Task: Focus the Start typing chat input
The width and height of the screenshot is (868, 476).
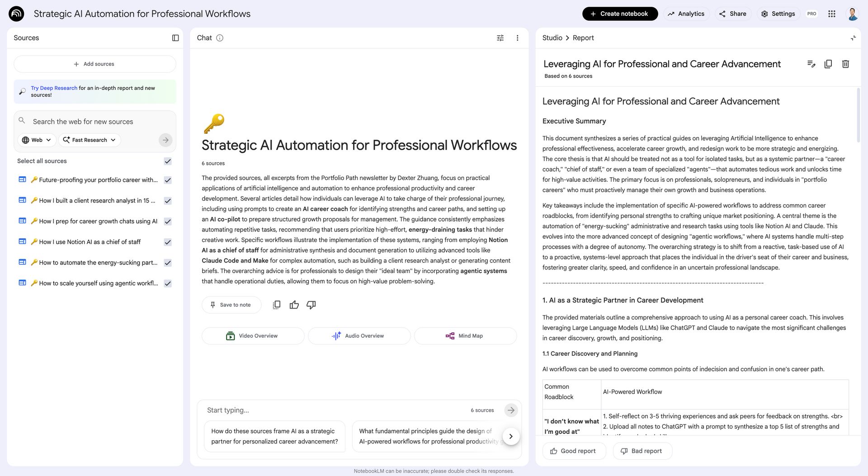Action: tap(335, 410)
